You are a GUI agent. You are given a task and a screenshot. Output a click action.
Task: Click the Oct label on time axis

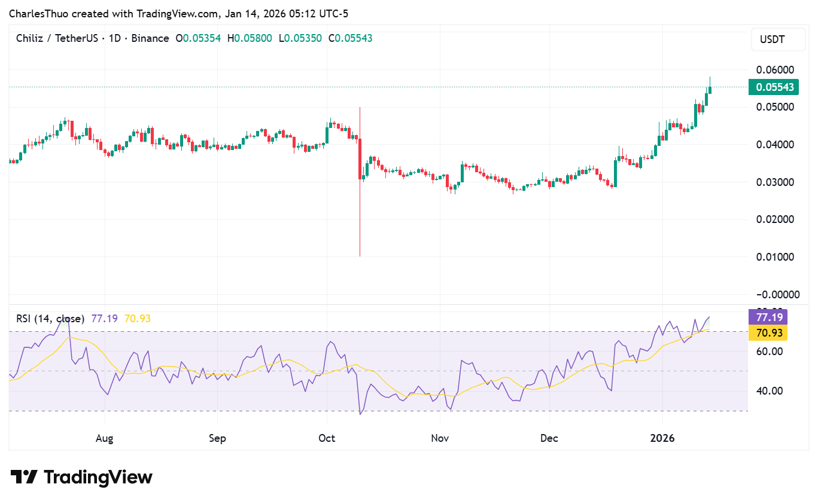click(327, 438)
